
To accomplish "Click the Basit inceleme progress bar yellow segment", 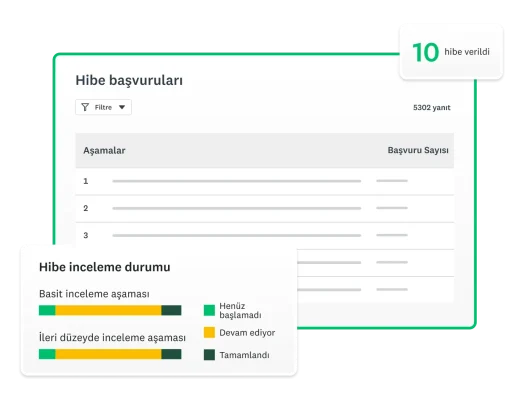I will (x=108, y=310).
